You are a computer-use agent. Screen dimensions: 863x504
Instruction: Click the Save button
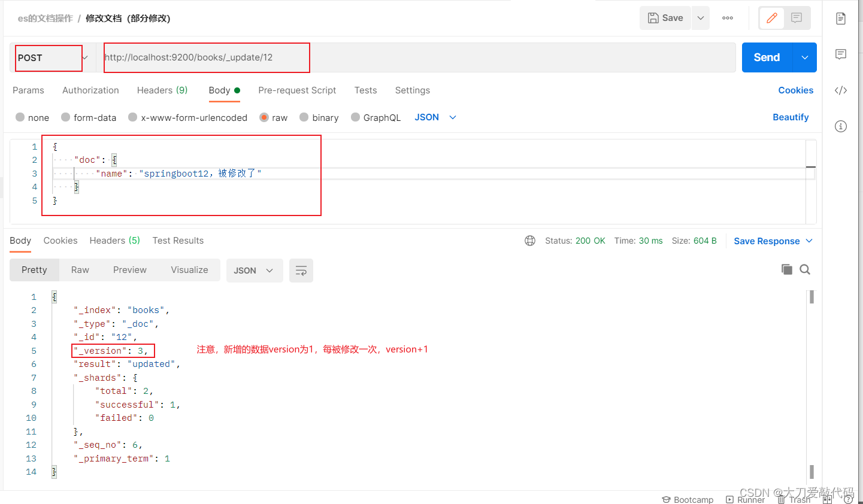(665, 18)
